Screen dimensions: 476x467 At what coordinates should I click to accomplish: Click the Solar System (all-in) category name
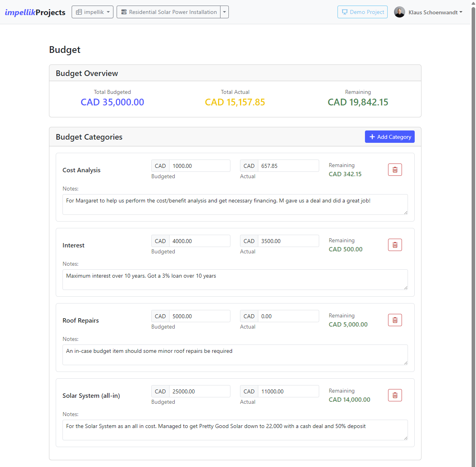tap(91, 396)
